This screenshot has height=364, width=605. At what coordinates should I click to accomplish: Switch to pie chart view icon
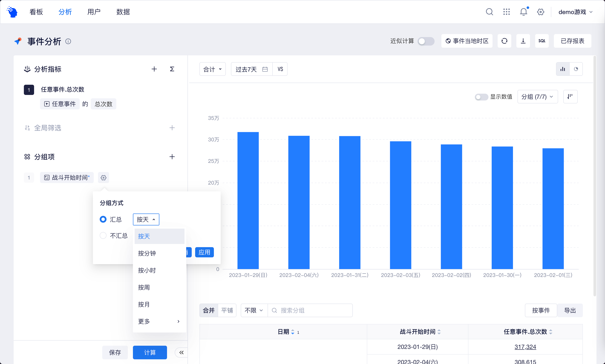pyautogui.click(x=576, y=69)
